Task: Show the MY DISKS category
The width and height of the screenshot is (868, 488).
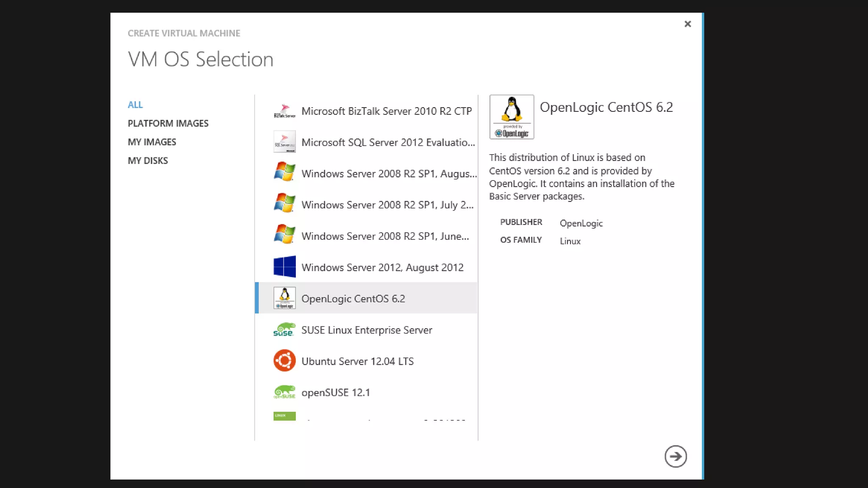Action: [147, 161]
